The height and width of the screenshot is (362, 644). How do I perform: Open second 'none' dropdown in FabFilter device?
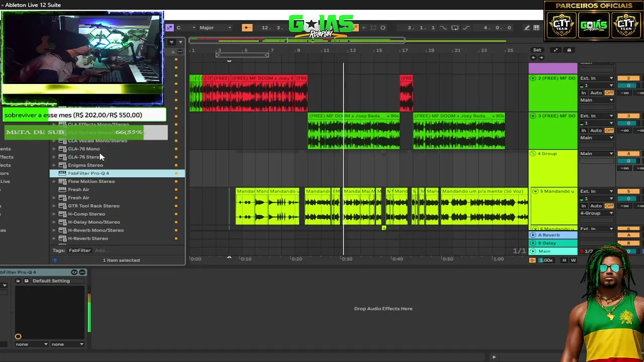coord(67,344)
